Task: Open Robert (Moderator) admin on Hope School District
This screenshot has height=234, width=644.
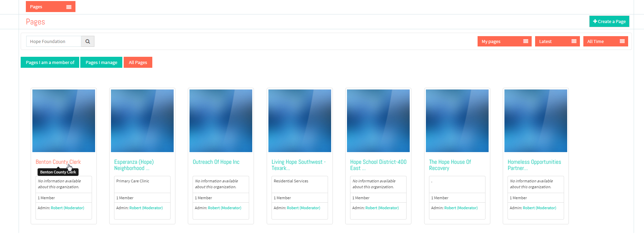Action: 382,208
